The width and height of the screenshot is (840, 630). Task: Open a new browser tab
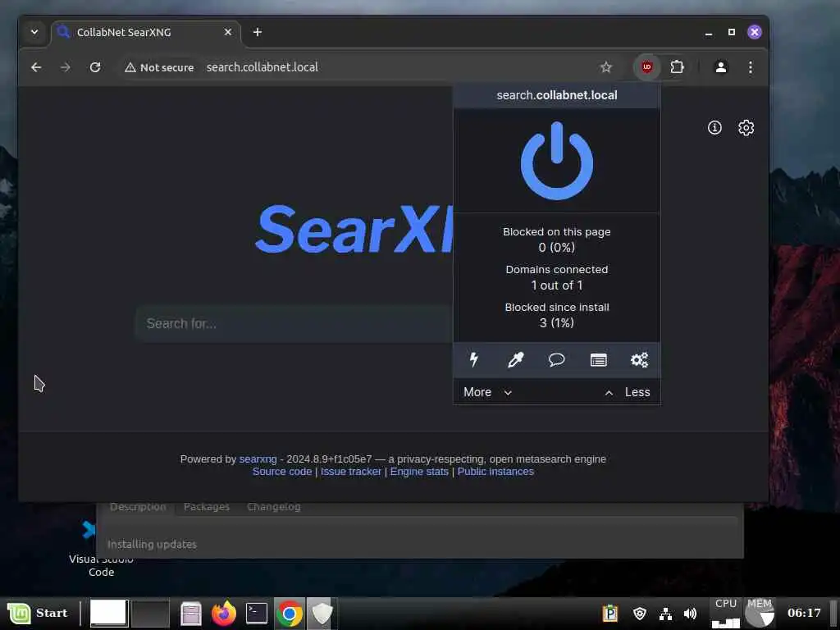257,32
